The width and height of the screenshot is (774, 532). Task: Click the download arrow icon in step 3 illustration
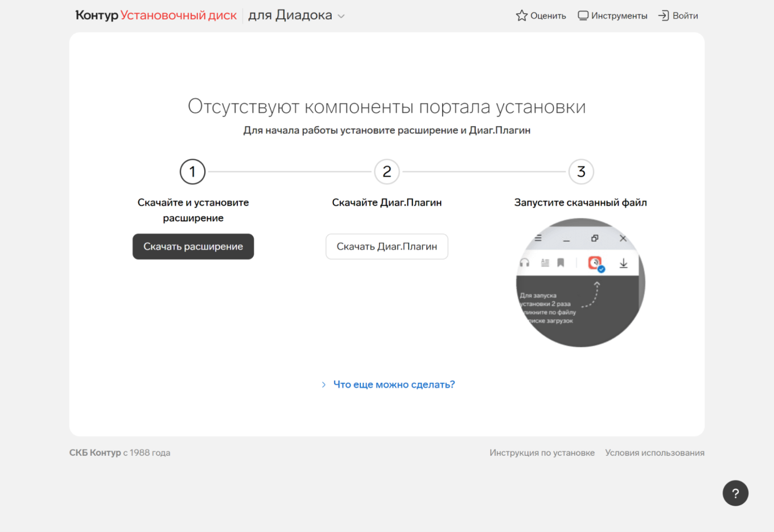click(x=624, y=263)
